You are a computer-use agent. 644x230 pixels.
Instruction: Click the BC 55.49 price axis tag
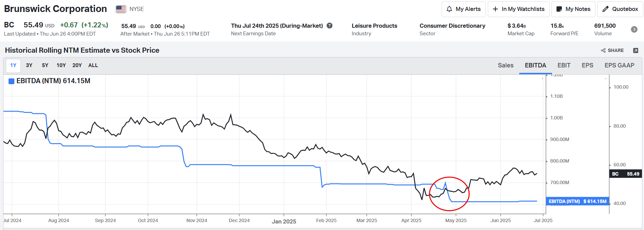point(626,174)
